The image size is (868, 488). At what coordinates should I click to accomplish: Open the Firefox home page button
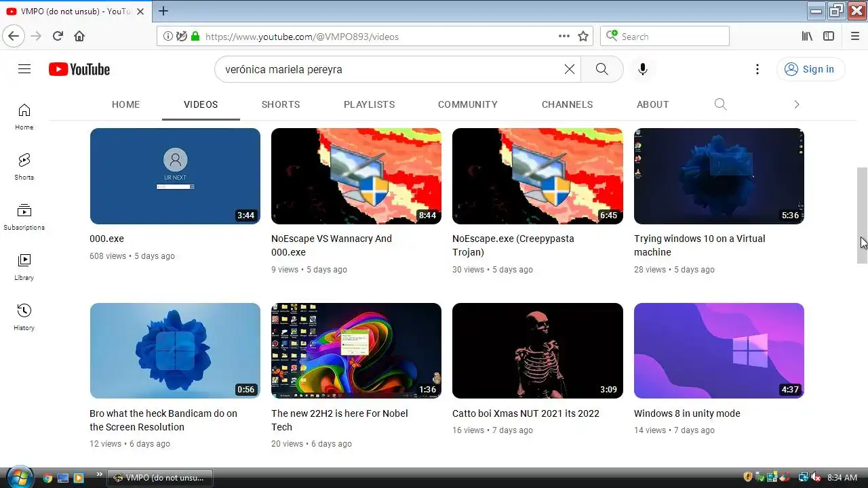79,36
